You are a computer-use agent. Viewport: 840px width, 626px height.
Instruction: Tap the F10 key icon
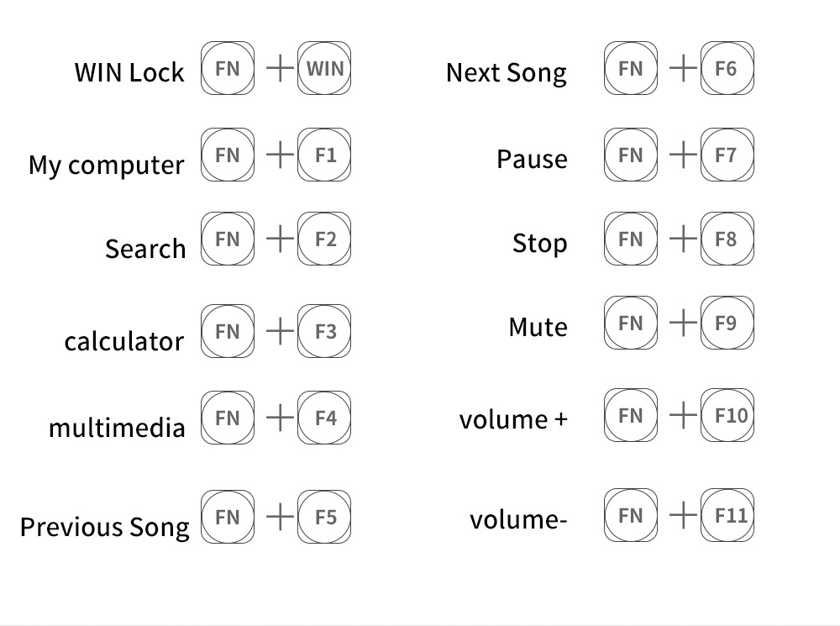tap(727, 415)
